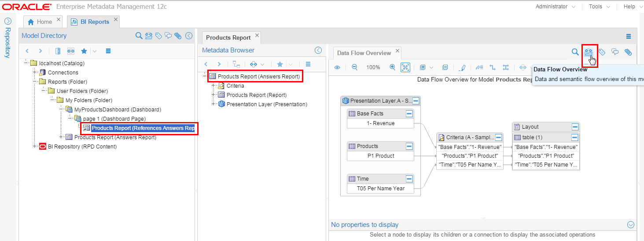Fit the data flow diagram to content
Image resolution: width=644 pixels, height=241 pixels.
[x=405, y=67]
